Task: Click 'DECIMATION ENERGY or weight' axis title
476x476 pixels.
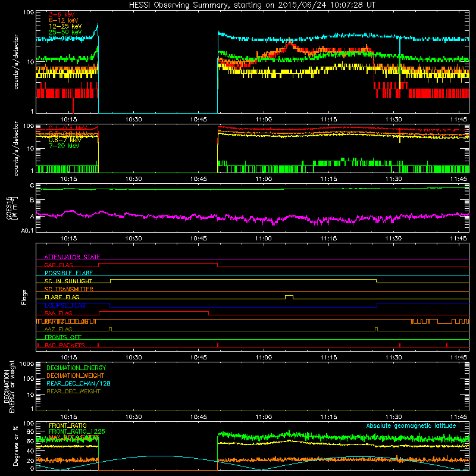Action: pos(9,386)
